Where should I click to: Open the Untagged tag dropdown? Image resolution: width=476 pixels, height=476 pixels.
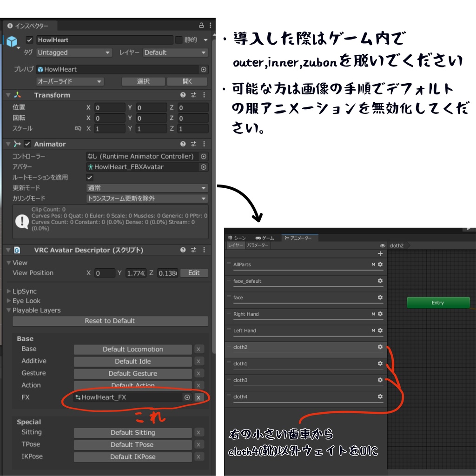pos(74,53)
